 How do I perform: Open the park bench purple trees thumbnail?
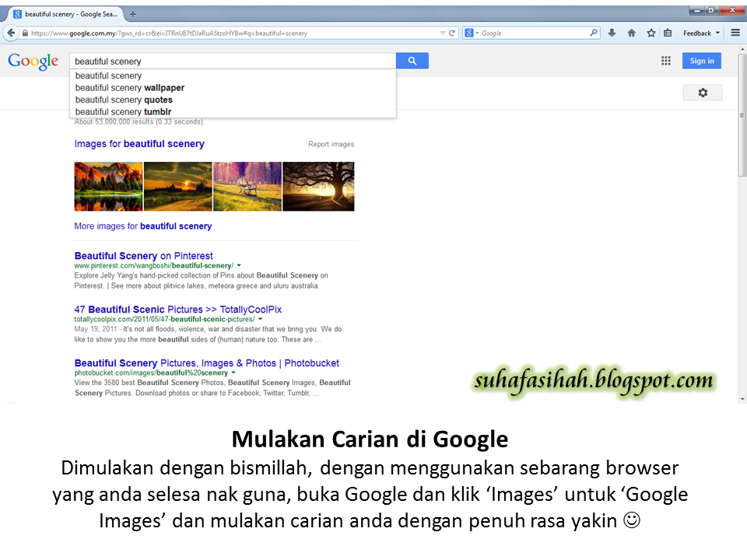(247, 186)
